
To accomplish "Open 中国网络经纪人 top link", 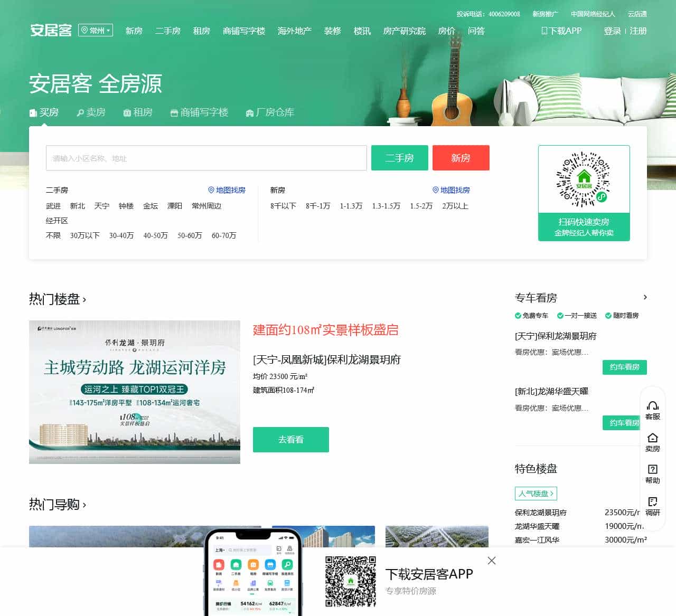I will pyautogui.click(x=593, y=14).
